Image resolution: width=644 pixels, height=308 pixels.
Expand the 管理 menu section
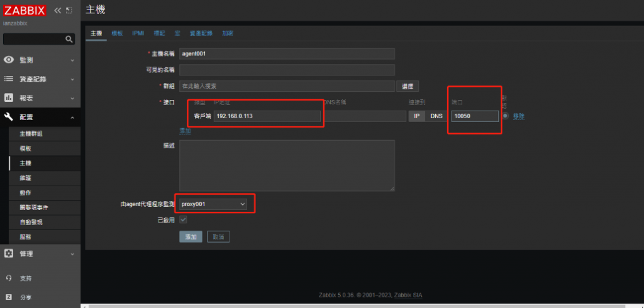click(40, 254)
